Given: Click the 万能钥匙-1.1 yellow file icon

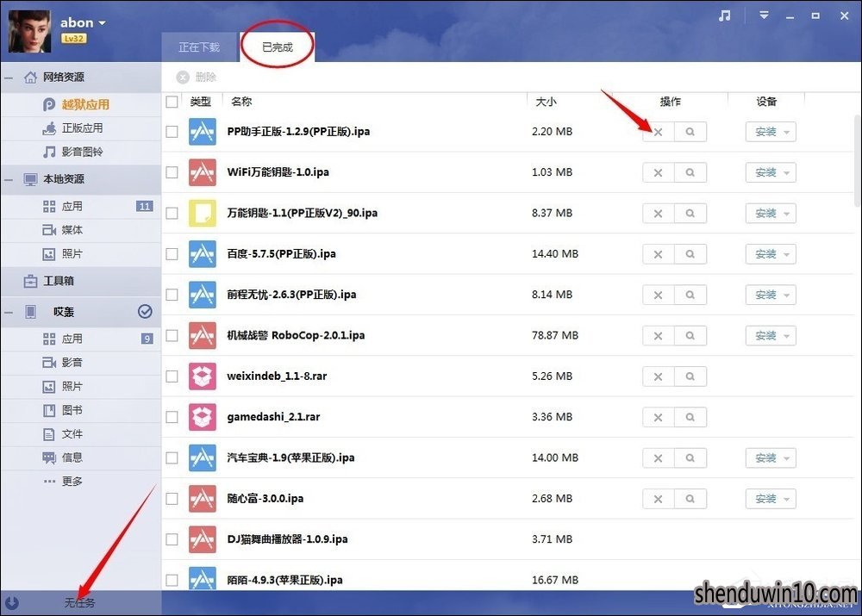Looking at the screenshot, I should pyautogui.click(x=203, y=213).
